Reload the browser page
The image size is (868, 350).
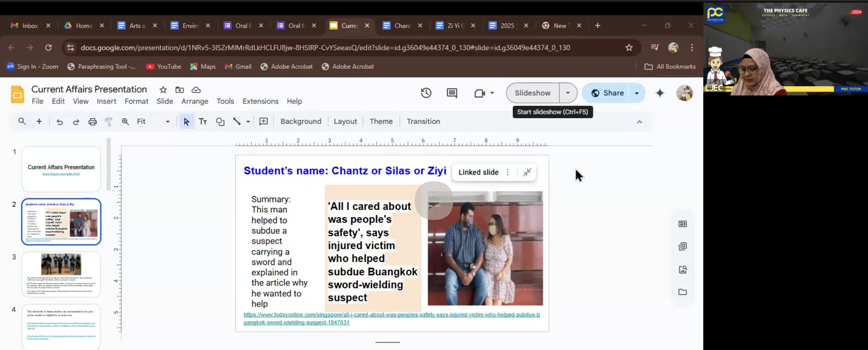pos(49,48)
